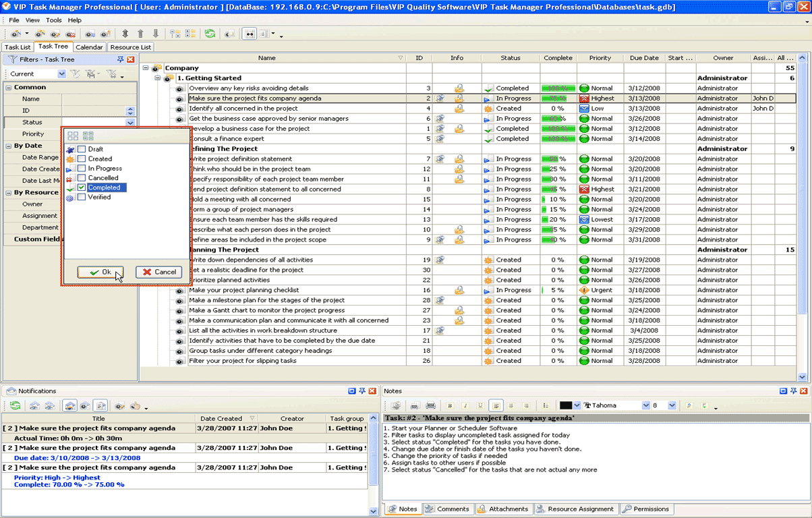Image resolution: width=812 pixels, height=518 pixels.
Task: Click inside the notes text area
Action: point(595,462)
